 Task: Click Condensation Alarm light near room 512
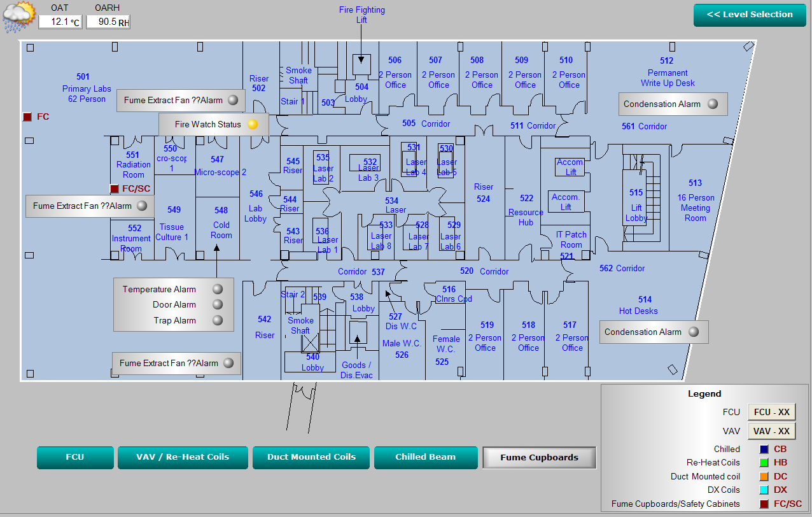[713, 104]
